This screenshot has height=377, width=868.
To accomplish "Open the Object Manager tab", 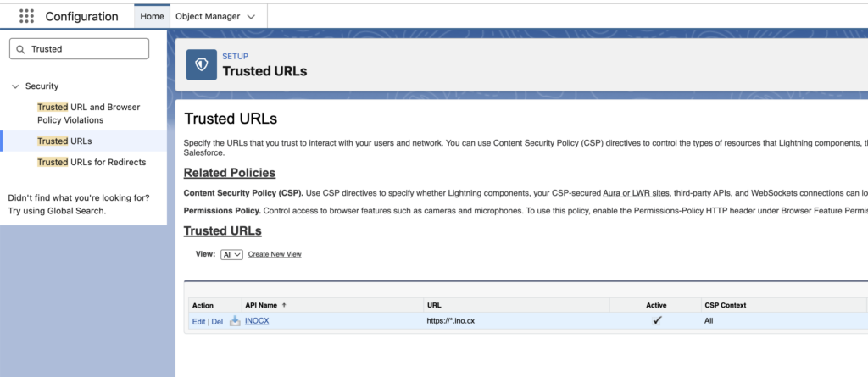I will pyautogui.click(x=208, y=16).
